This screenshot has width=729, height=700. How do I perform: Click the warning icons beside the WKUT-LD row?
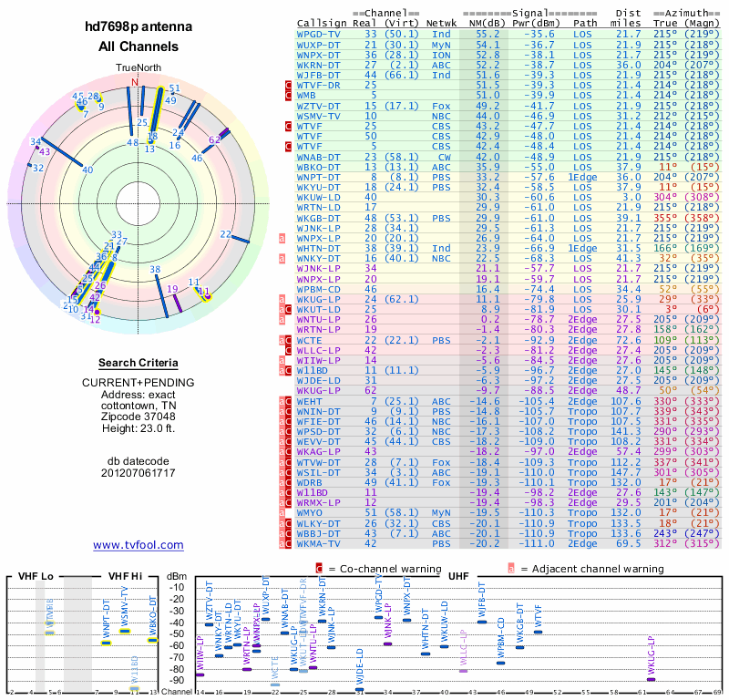pyautogui.click(x=285, y=310)
